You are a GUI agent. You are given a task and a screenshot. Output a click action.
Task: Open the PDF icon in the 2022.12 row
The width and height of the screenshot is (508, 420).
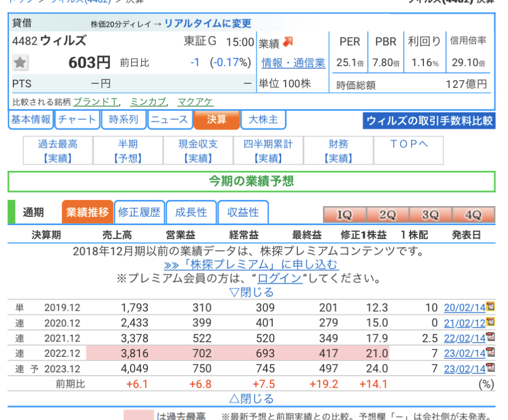[491, 352]
